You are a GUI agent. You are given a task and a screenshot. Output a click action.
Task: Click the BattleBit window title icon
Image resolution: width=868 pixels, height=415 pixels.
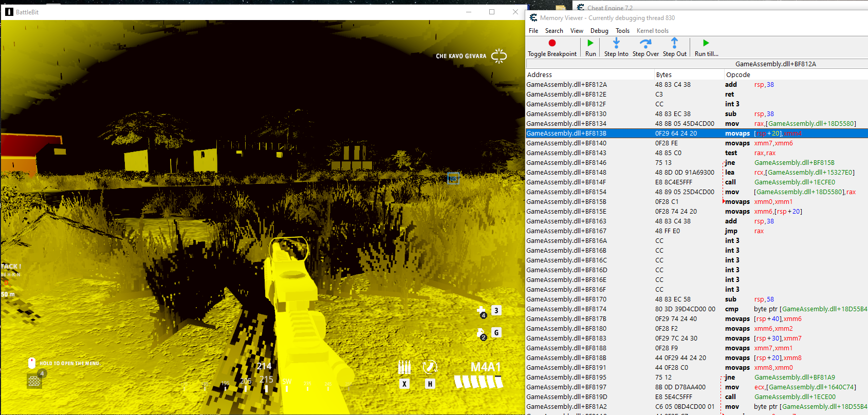point(9,12)
